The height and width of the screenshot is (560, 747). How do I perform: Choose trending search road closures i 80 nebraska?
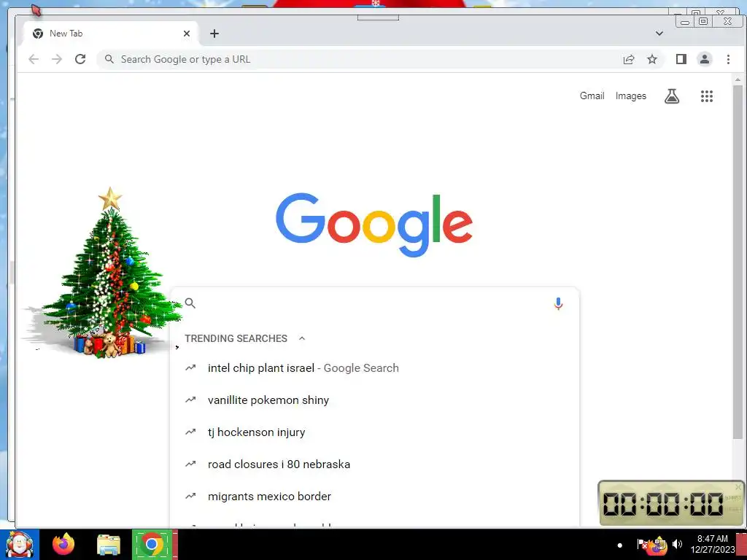(374, 464)
